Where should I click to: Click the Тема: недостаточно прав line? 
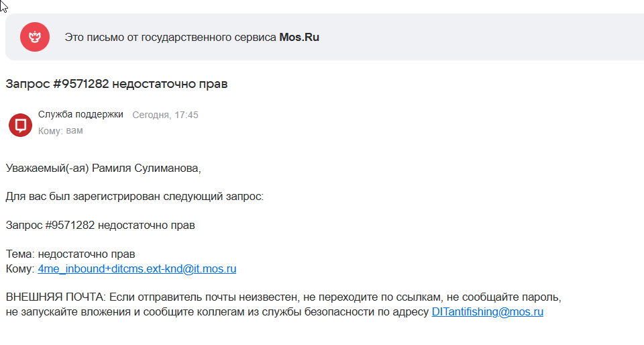click(x=70, y=254)
